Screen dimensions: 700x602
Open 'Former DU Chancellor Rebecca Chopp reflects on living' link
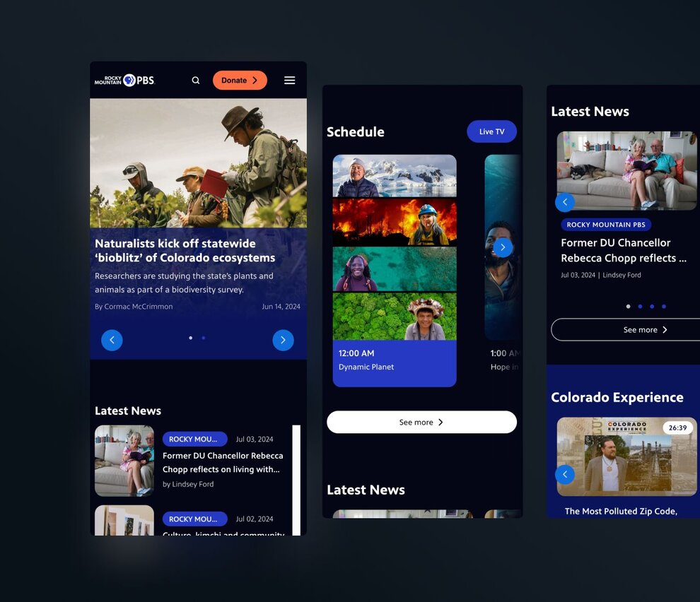222,462
